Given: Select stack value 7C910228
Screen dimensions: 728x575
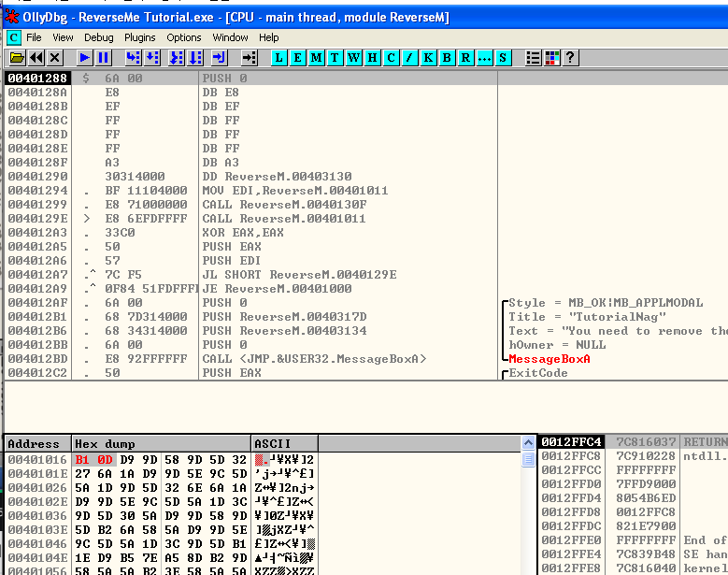Looking at the screenshot, I should 646,456.
